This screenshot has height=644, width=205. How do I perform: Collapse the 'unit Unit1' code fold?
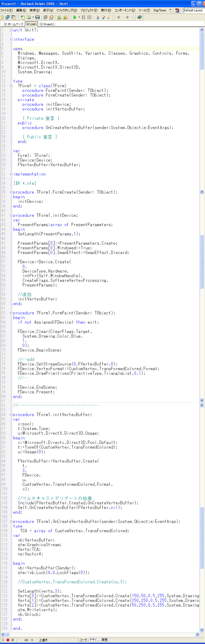click(11, 30)
